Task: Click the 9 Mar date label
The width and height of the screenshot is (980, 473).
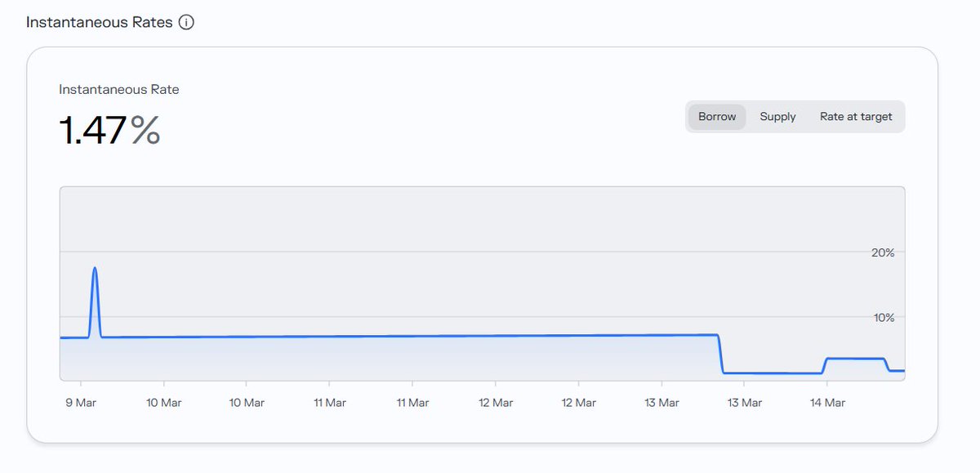Action: click(81, 403)
